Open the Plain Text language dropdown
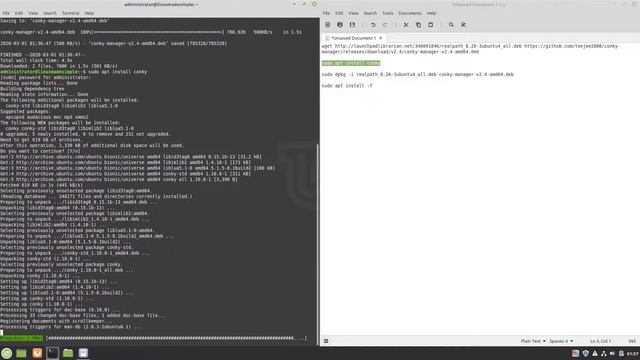 [533, 341]
